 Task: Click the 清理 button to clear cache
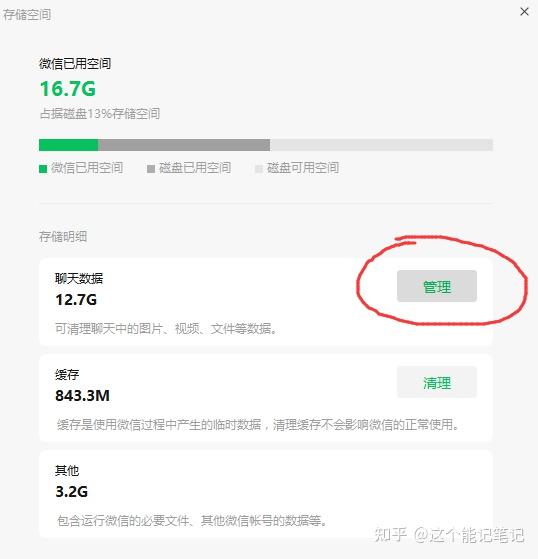[x=437, y=382]
